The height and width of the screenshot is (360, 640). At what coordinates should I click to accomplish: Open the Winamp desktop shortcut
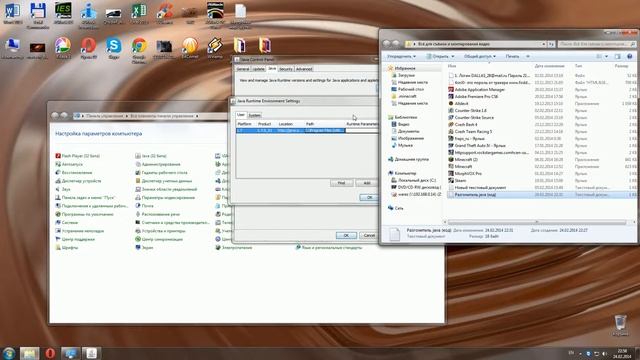(215, 47)
